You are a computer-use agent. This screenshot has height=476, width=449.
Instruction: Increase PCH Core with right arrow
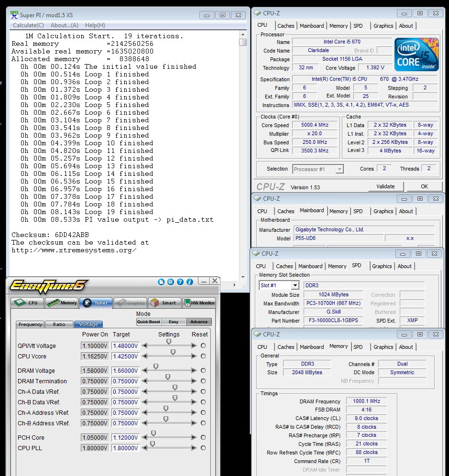tap(194, 437)
